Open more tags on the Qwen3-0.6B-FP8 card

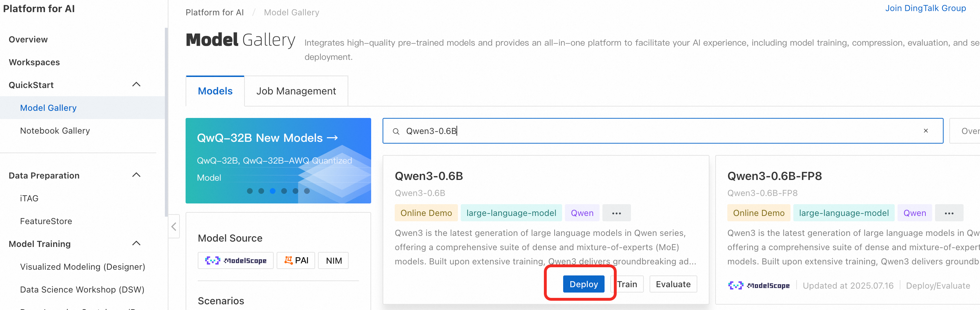point(949,213)
